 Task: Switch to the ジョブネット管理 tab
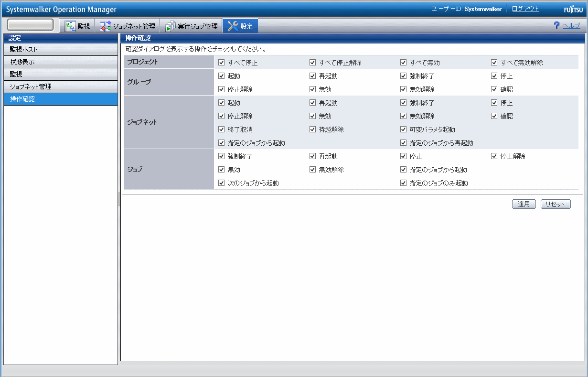127,26
